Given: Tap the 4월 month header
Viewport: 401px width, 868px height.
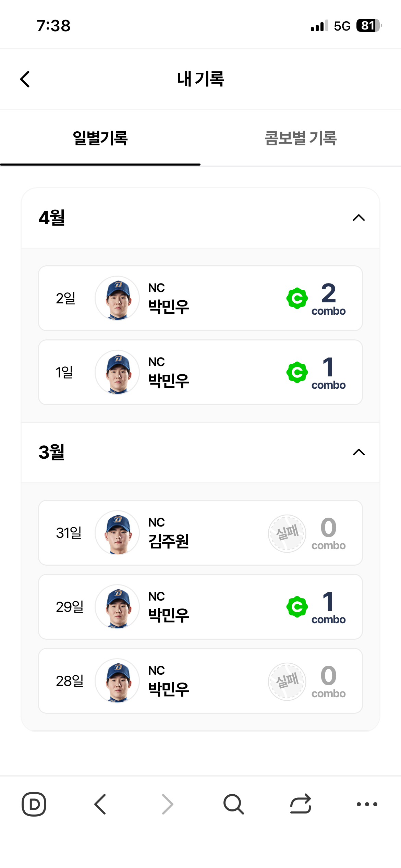Looking at the screenshot, I should 200,218.
